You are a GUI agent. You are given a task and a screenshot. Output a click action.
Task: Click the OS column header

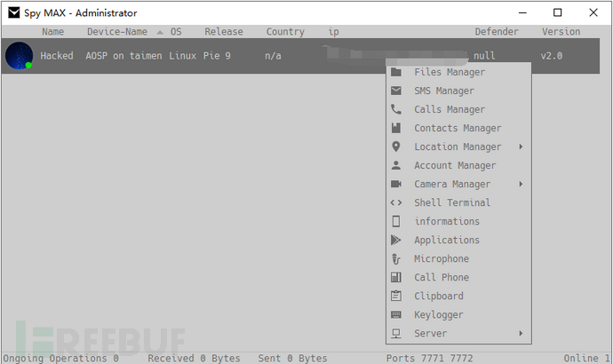[176, 32]
